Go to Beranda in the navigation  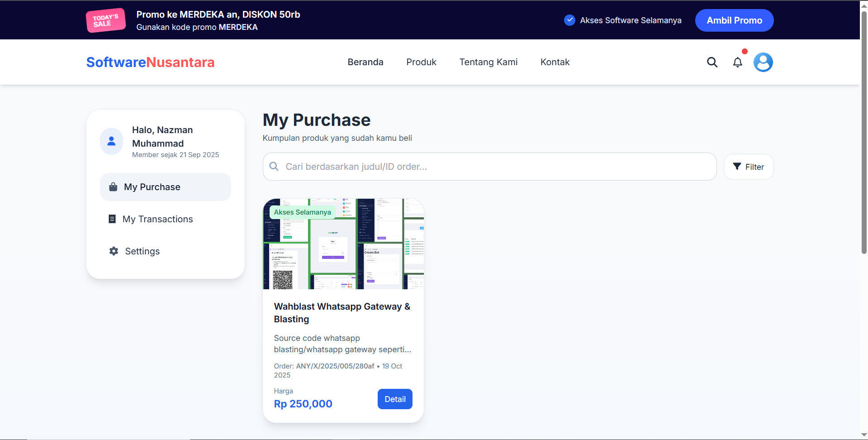point(365,62)
